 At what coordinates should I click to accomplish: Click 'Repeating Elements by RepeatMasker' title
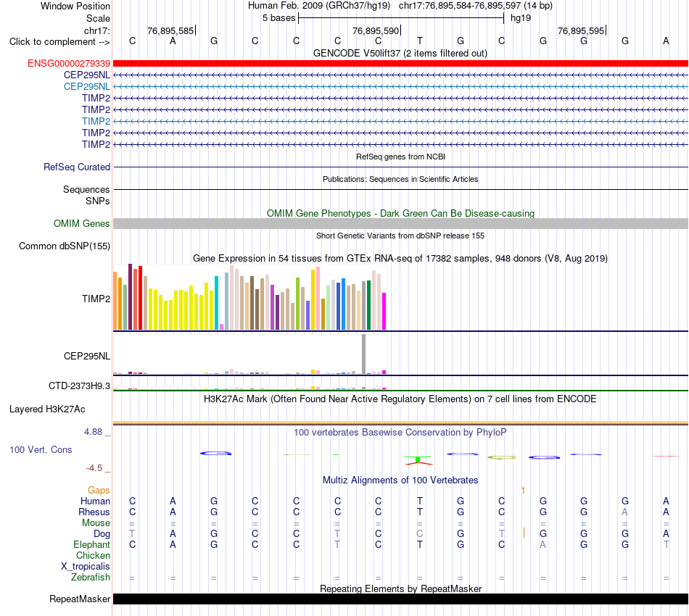[x=401, y=588]
